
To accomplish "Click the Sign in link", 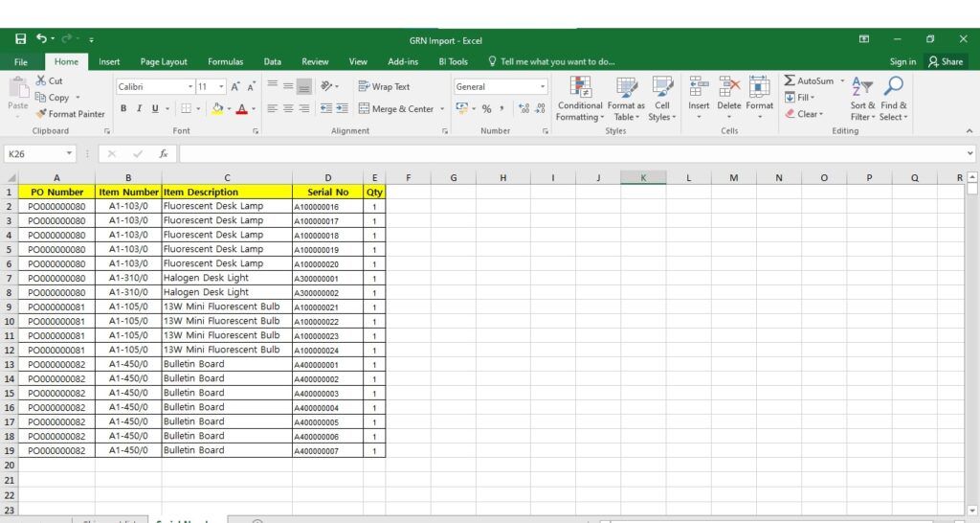I will [x=902, y=62].
